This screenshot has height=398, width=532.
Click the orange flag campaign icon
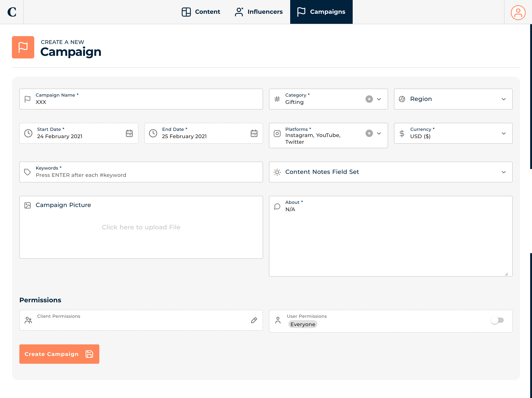[x=23, y=47]
